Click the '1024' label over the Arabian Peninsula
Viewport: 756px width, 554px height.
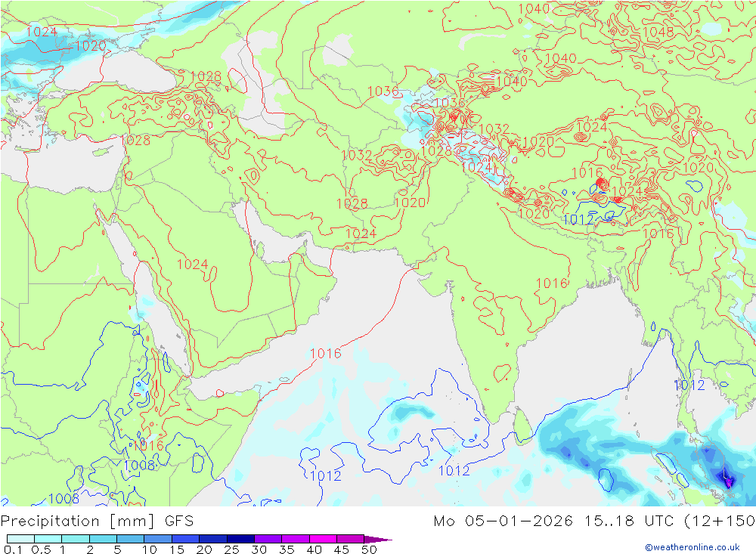[x=192, y=265]
